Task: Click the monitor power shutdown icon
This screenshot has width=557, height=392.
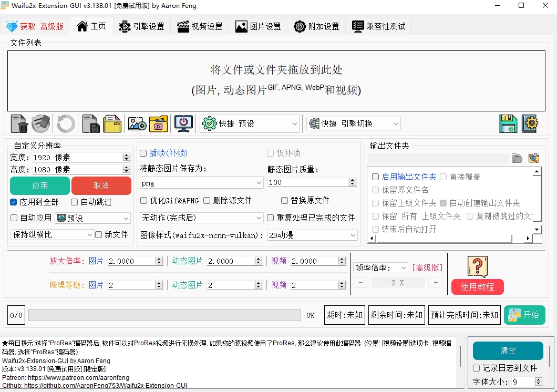Action: pyautogui.click(x=183, y=123)
